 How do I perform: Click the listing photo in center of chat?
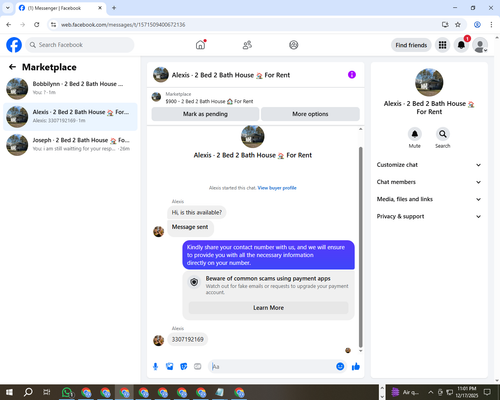click(253, 136)
